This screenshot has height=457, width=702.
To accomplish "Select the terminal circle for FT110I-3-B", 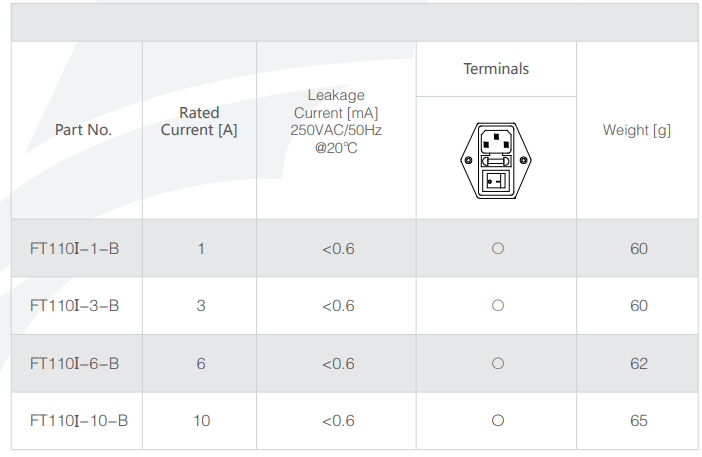I will pos(498,306).
